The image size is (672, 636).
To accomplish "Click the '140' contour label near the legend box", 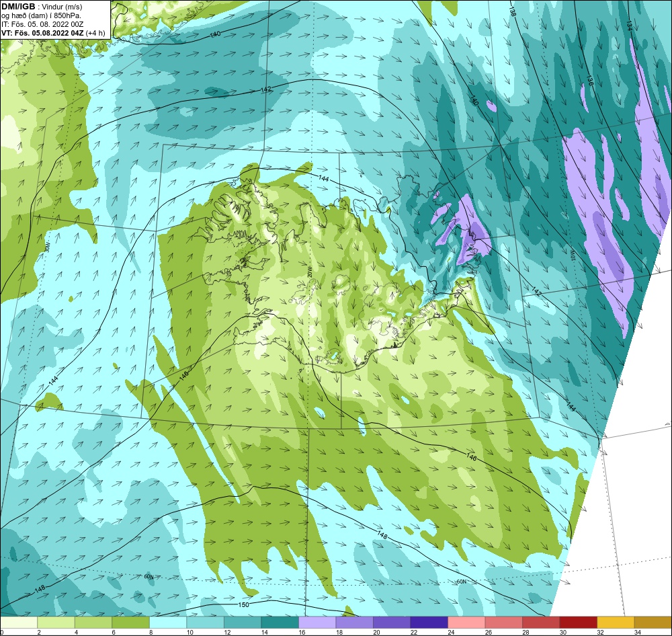I will coord(216,34).
